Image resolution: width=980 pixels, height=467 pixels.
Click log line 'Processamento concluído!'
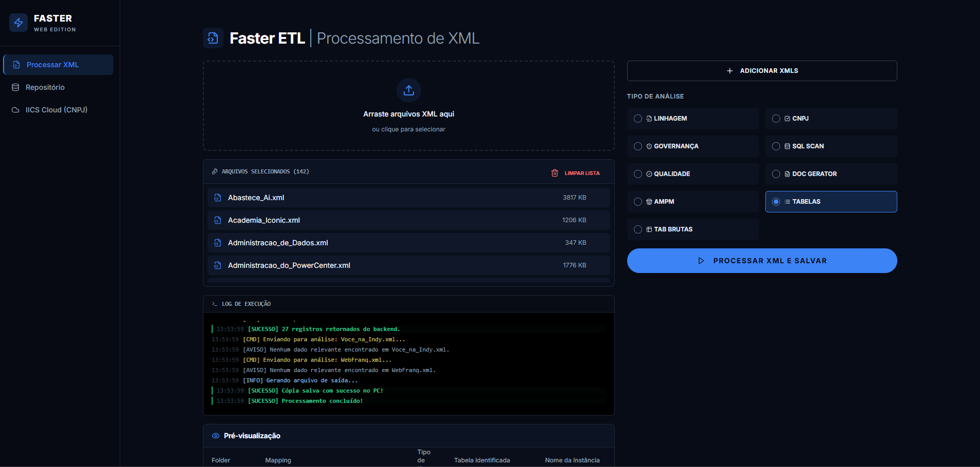coord(409,401)
